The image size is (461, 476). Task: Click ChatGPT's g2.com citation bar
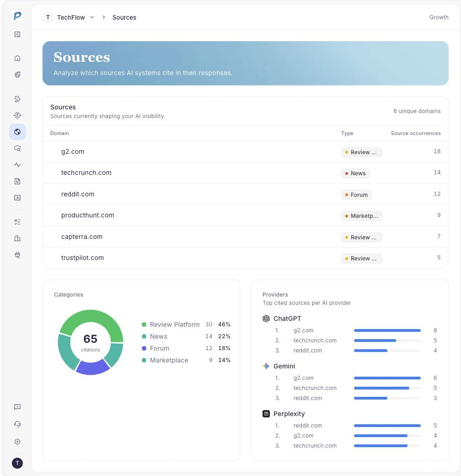point(387,330)
